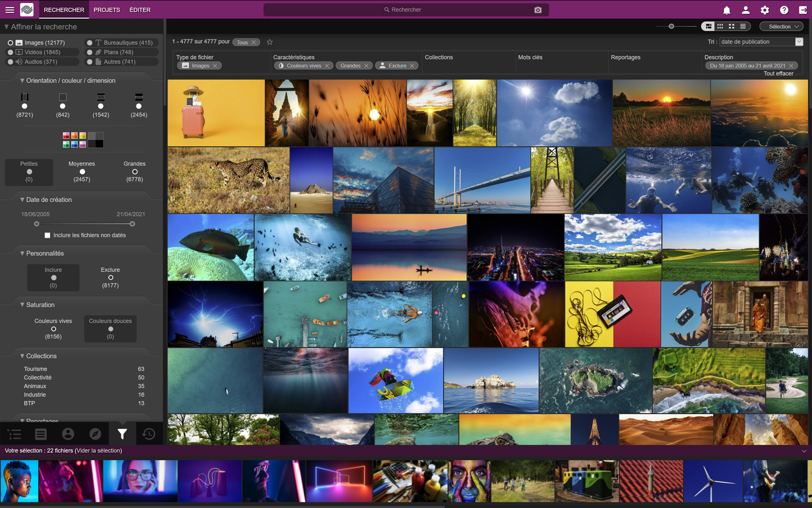Open the filter funnel panel

coord(122,434)
